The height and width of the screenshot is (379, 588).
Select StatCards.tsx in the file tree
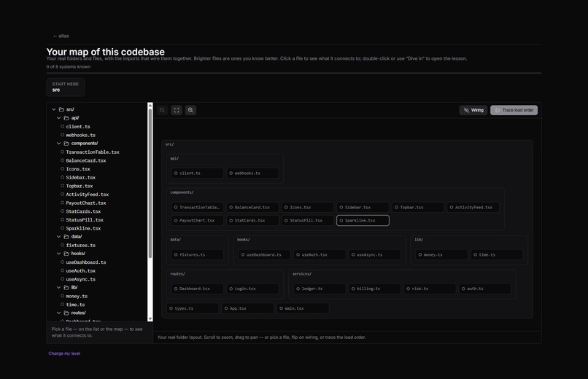coord(83,211)
